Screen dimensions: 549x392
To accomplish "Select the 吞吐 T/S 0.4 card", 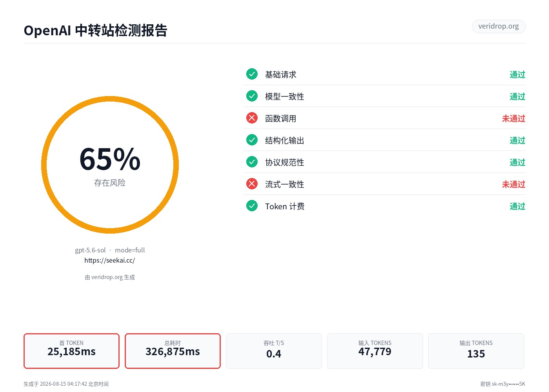I will coord(274,351).
